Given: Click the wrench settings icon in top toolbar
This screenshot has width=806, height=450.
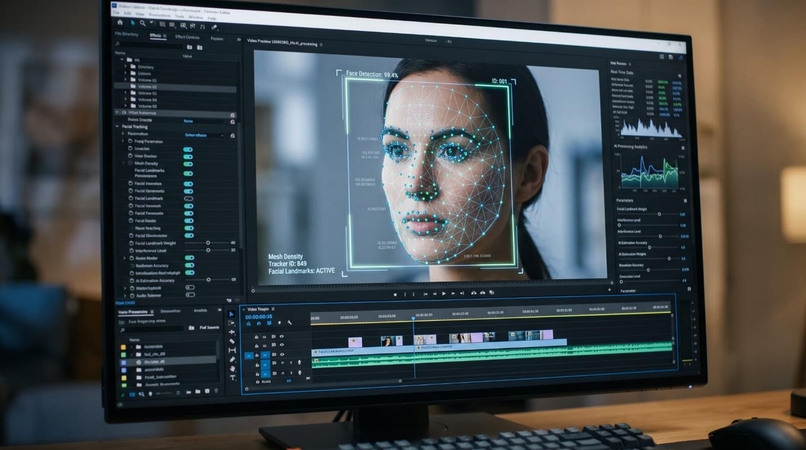Looking at the screenshot, I should (214, 27).
